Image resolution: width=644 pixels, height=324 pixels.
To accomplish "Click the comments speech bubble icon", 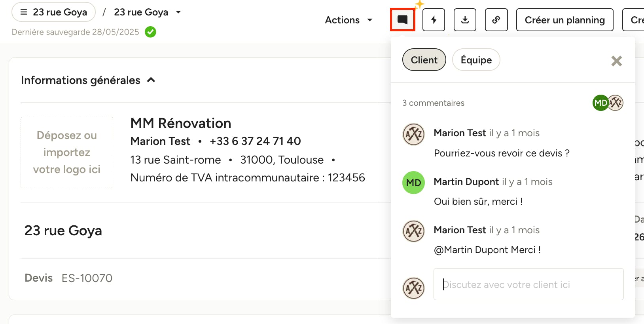I will click(x=402, y=20).
